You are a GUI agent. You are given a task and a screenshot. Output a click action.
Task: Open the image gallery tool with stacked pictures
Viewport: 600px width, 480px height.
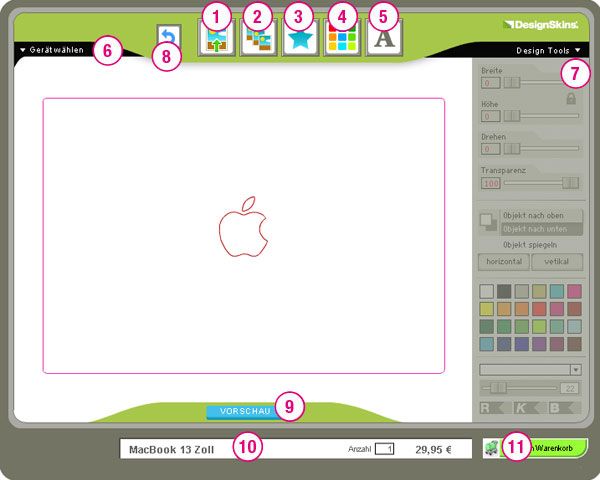(259, 38)
